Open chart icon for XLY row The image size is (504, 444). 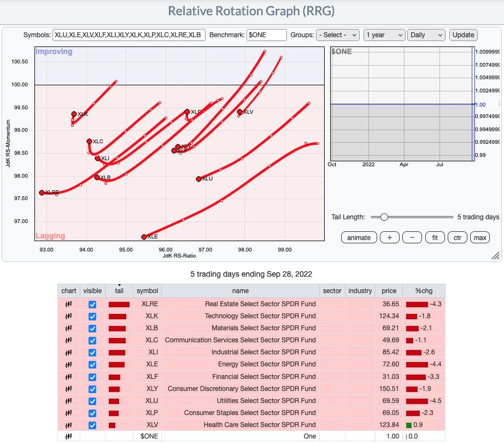(68, 389)
